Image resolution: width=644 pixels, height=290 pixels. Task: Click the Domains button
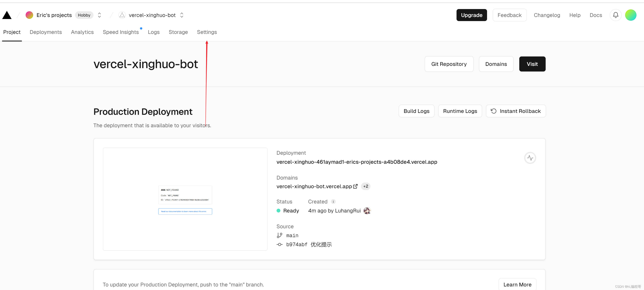[496, 64]
